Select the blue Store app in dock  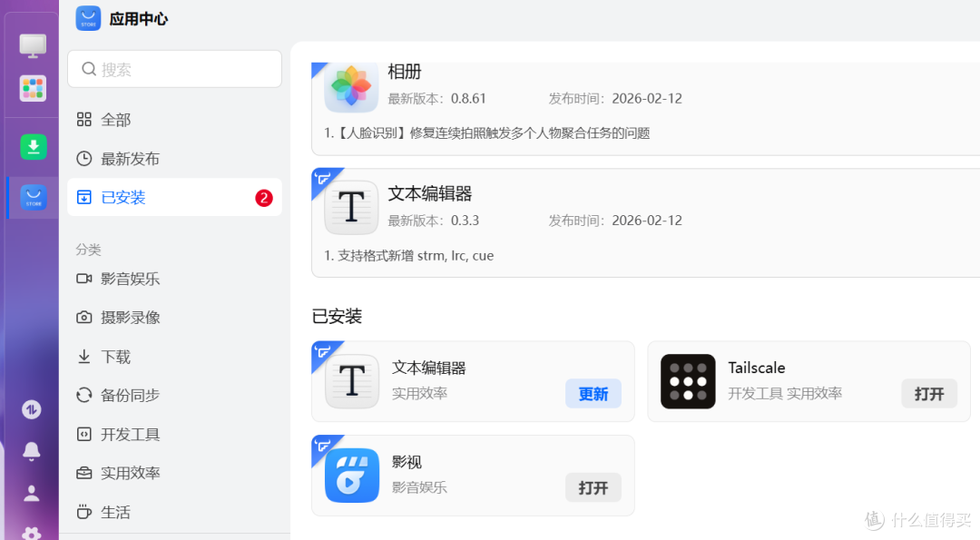click(34, 198)
